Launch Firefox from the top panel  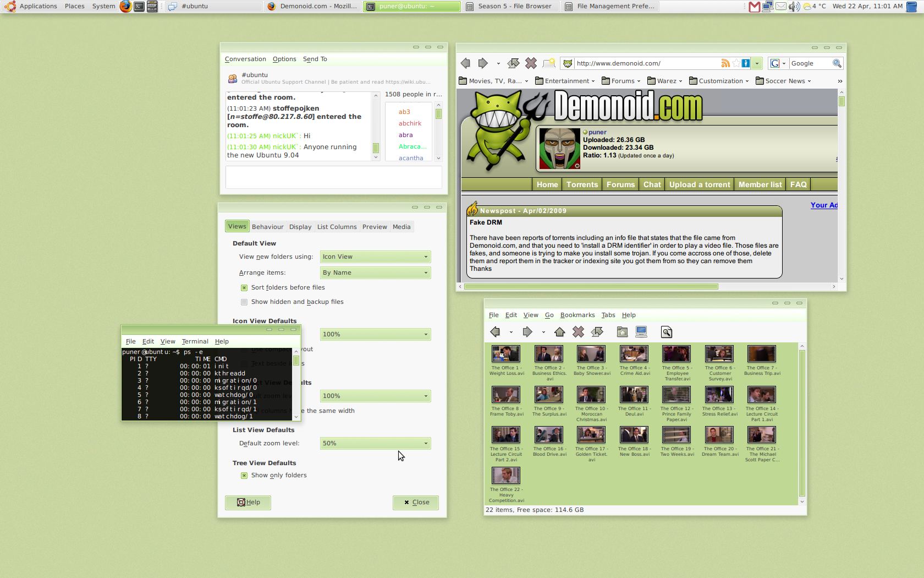point(126,7)
